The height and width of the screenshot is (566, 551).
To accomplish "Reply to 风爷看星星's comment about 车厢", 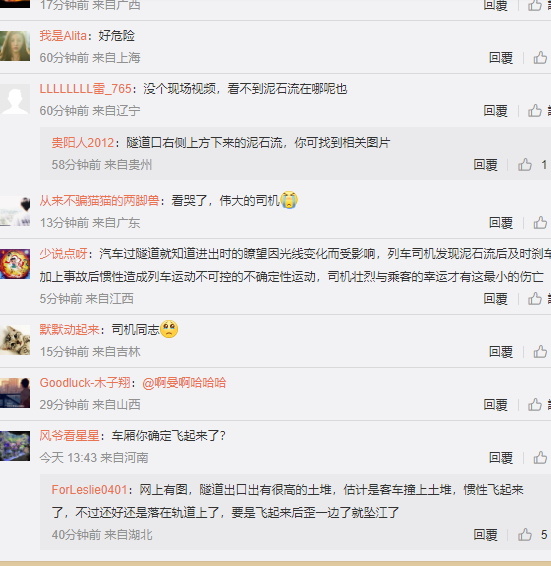I will pos(501,458).
